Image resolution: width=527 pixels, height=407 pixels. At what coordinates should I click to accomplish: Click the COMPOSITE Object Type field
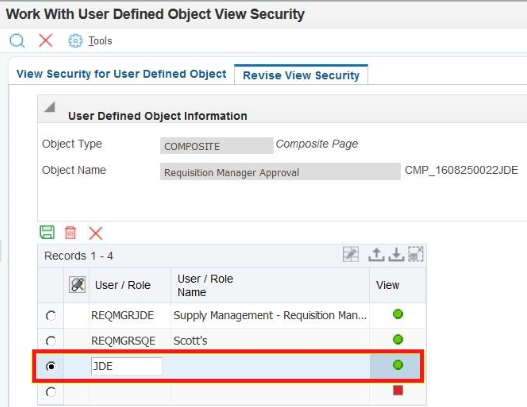(x=217, y=146)
